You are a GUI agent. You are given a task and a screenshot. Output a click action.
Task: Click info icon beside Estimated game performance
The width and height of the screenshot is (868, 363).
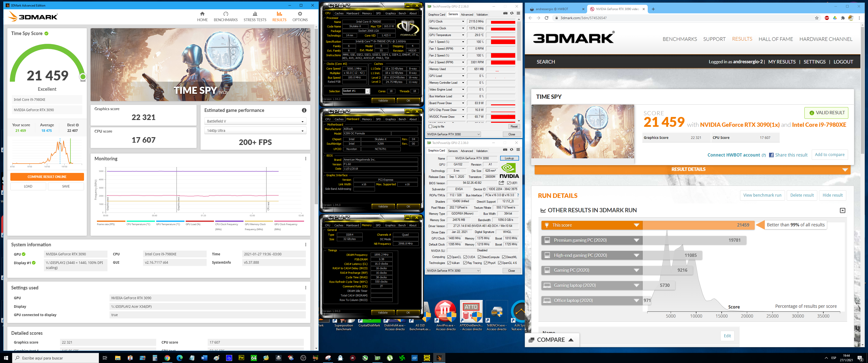(x=304, y=110)
